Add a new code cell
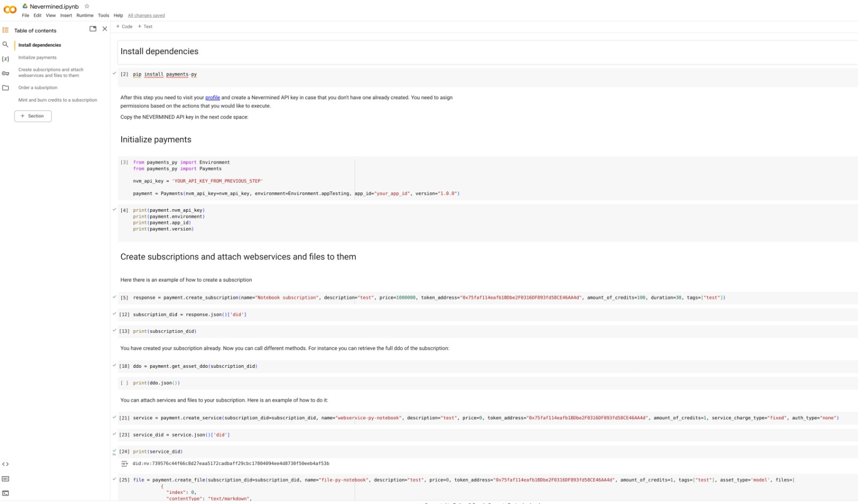Screen dimensions: 858x504 124,26
